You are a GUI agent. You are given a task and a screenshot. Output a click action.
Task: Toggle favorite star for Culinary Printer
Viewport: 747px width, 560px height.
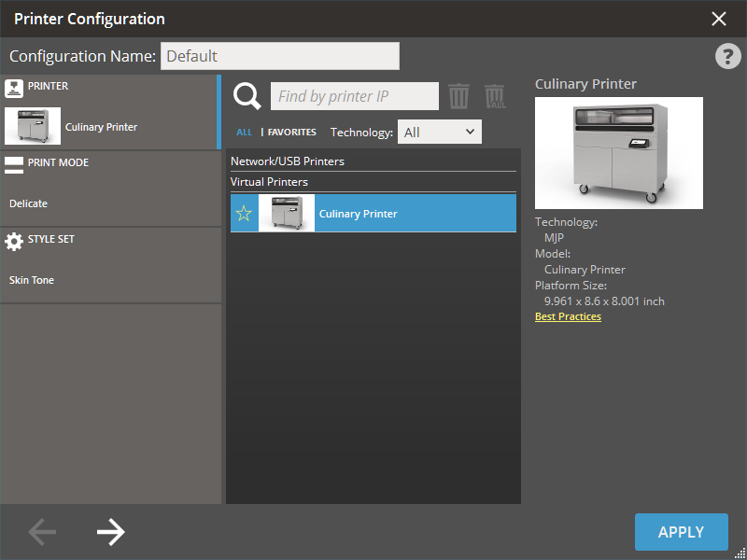click(x=244, y=214)
